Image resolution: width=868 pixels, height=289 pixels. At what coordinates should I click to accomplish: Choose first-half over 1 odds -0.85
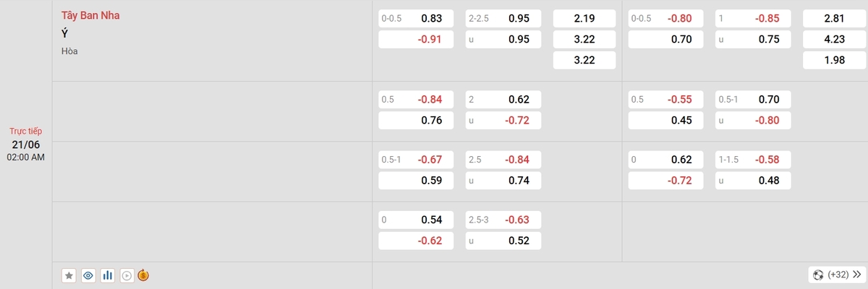[x=753, y=19]
